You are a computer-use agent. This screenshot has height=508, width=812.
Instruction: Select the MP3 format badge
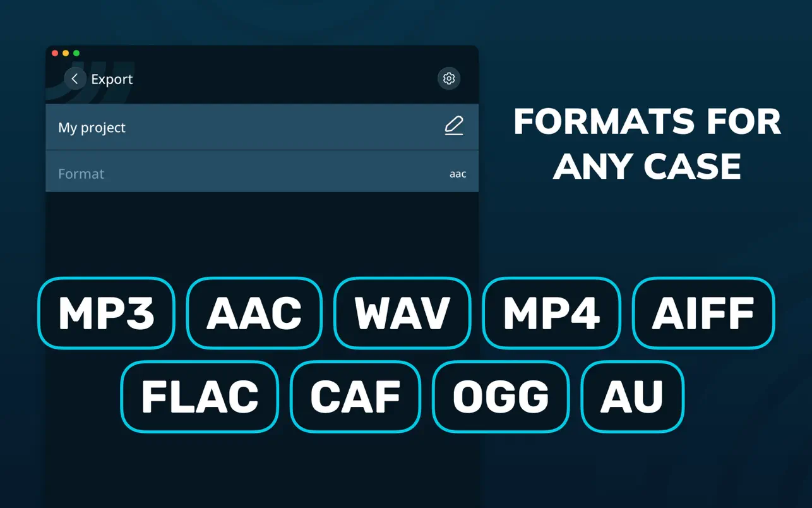(x=106, y=313)
